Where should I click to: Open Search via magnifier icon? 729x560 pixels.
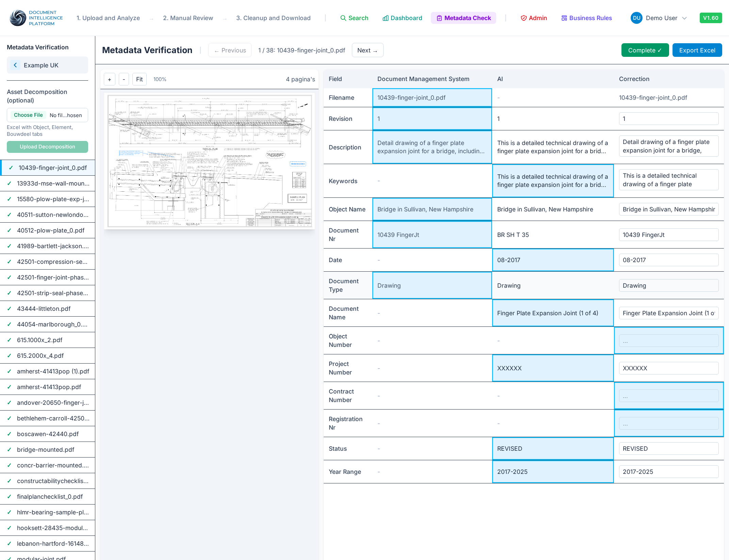pos(343,18)
